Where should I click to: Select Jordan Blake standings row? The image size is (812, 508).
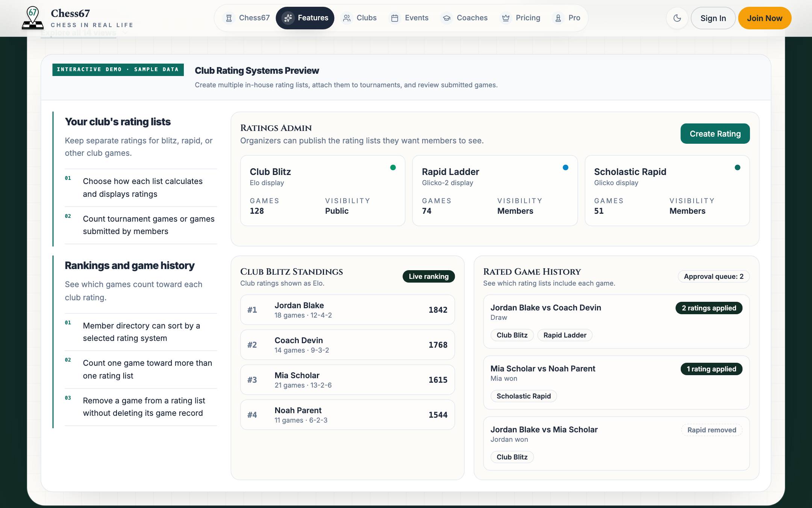pyautogui.click(x=347, y=310)
